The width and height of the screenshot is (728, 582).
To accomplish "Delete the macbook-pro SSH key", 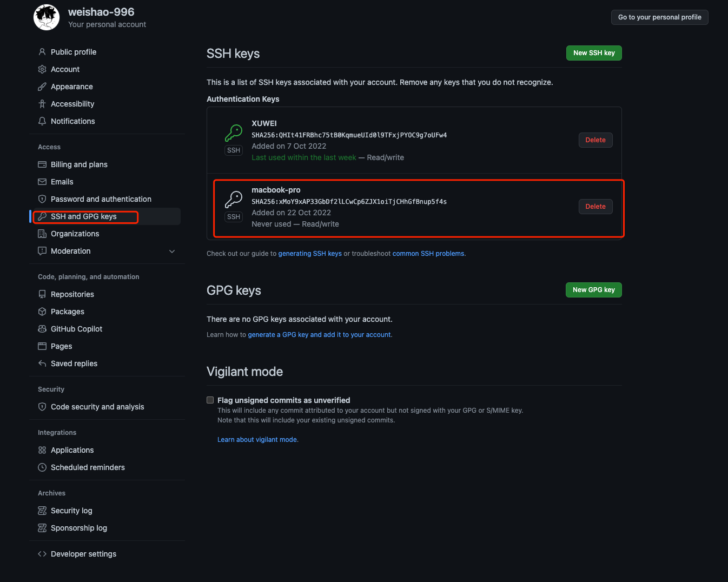I will 595,207.
